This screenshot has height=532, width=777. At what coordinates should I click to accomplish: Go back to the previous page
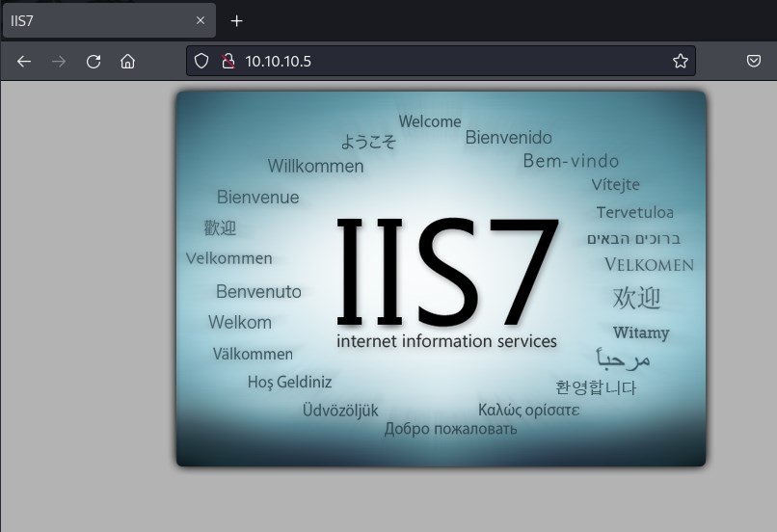point(24,62)
